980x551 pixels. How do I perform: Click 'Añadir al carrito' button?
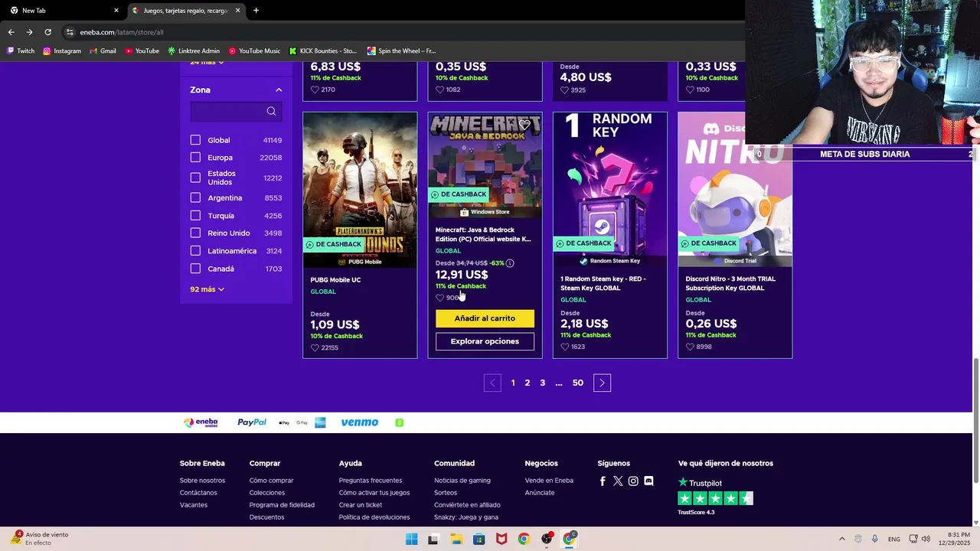tap(485, 318)
